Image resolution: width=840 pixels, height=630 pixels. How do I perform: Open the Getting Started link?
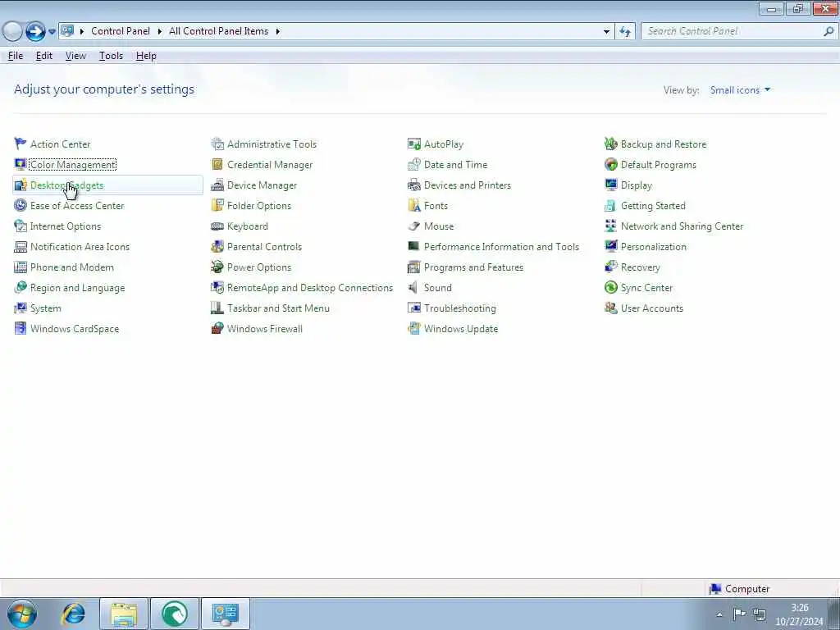[x=653, y=205]
